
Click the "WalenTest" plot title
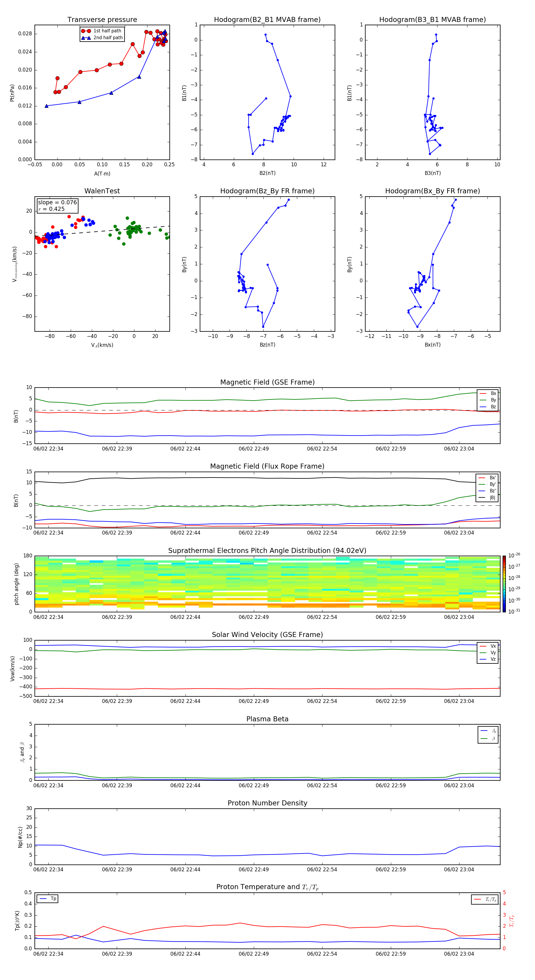[102, 191]
